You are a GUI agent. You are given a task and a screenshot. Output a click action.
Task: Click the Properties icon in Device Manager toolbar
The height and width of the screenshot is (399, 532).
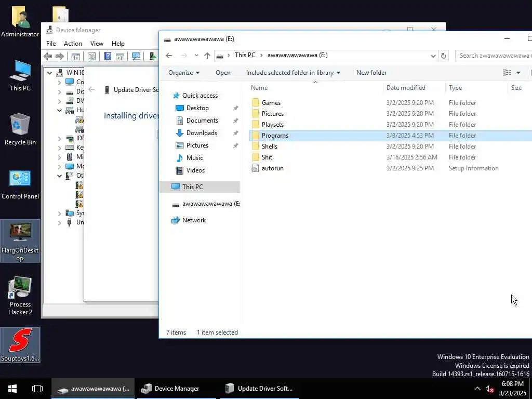point(91,56)
